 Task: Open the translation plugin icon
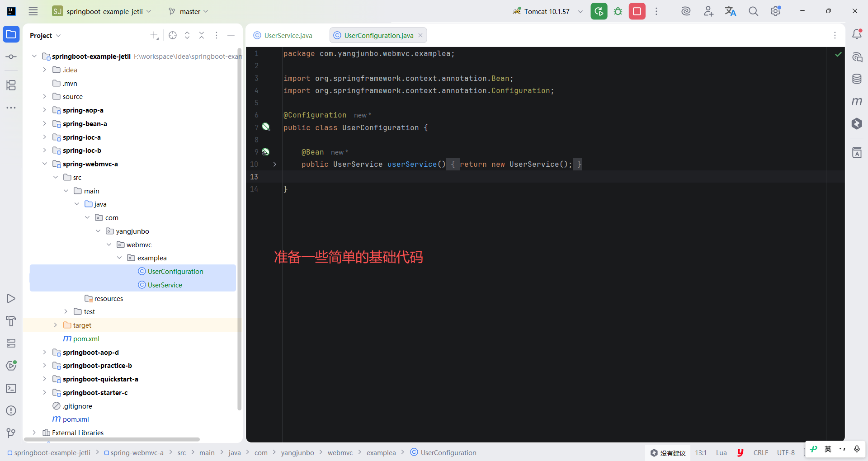[x=731, y=11]
